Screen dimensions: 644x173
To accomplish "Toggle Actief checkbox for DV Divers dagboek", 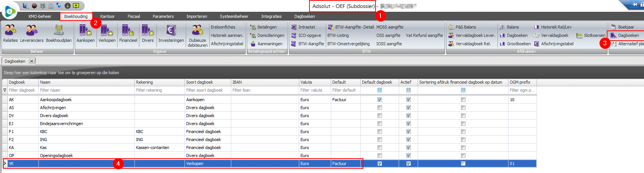I will tap(409, 116).
